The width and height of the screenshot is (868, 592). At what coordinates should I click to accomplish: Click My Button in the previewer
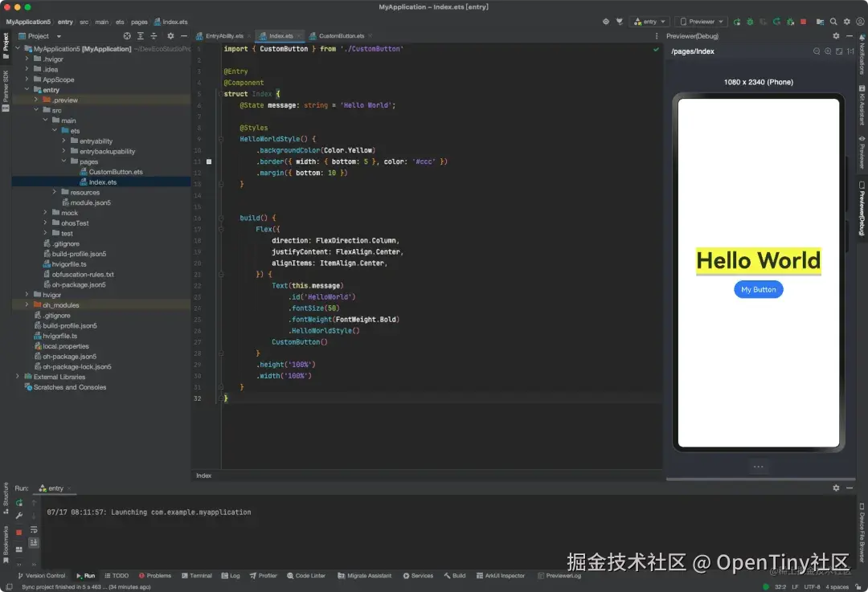pos(759,289)
